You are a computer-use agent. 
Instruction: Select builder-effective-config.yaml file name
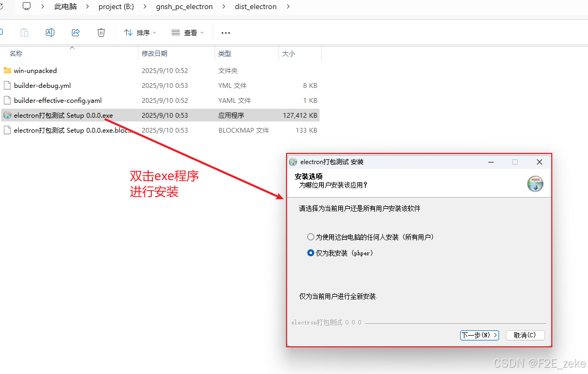(58, 101)
